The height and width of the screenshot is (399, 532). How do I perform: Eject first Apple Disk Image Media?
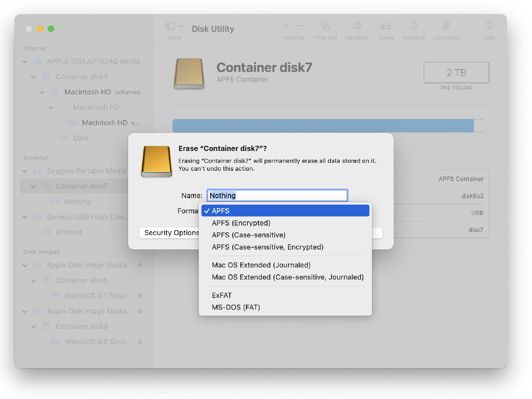(140, 265)
